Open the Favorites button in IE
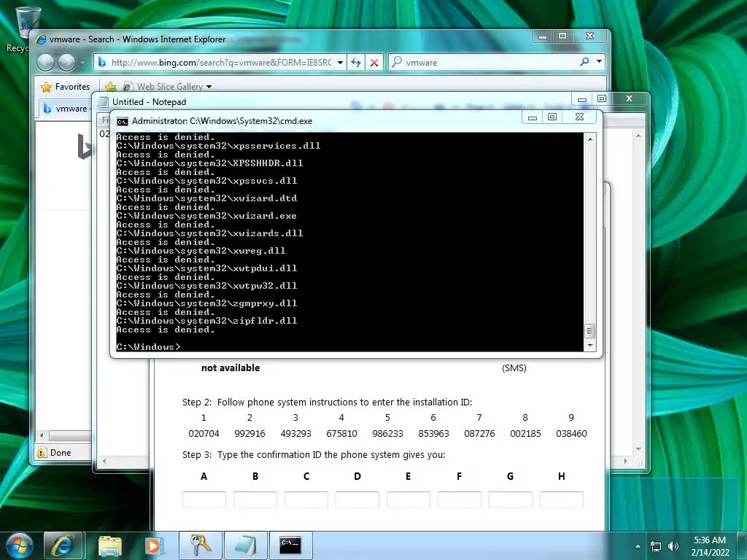Image resolution: width=747 pixels, height=560 pixels. [65, 87]
